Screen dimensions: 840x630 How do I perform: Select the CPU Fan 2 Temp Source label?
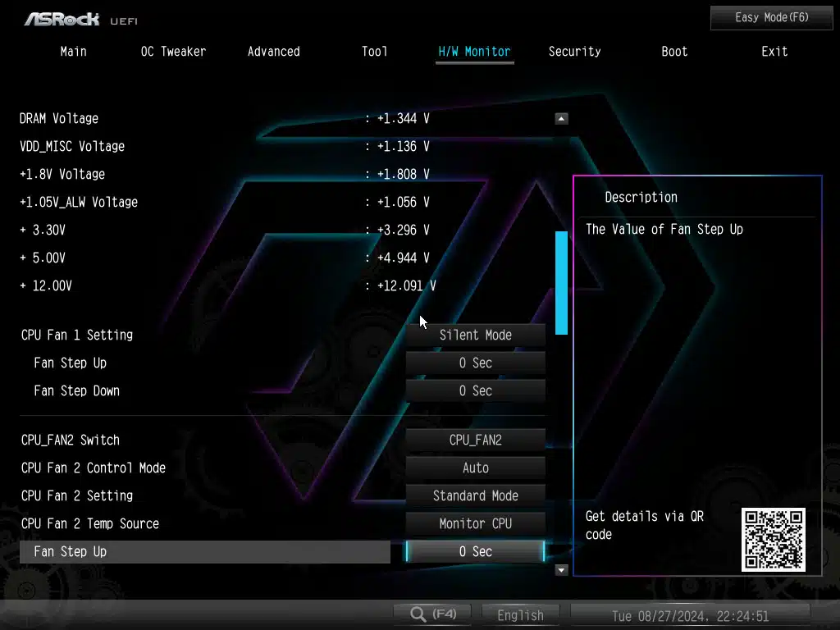tap(90, 524)
